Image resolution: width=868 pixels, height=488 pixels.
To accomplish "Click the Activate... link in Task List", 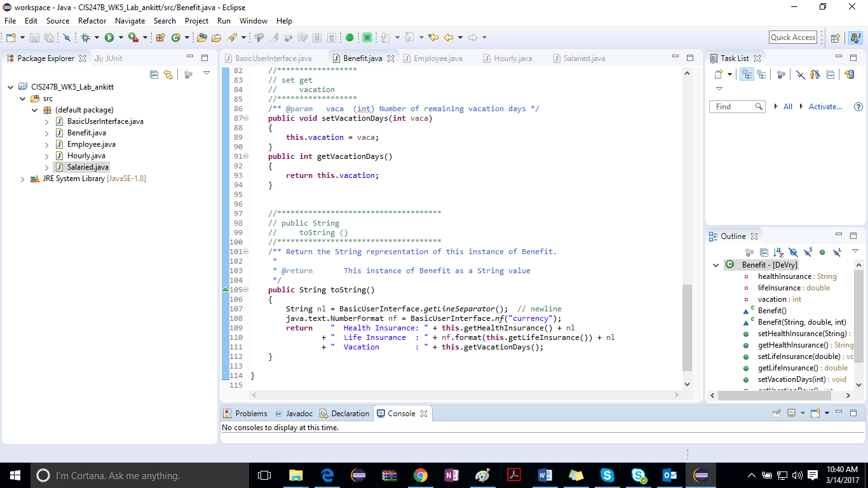I will pos(825,107).
